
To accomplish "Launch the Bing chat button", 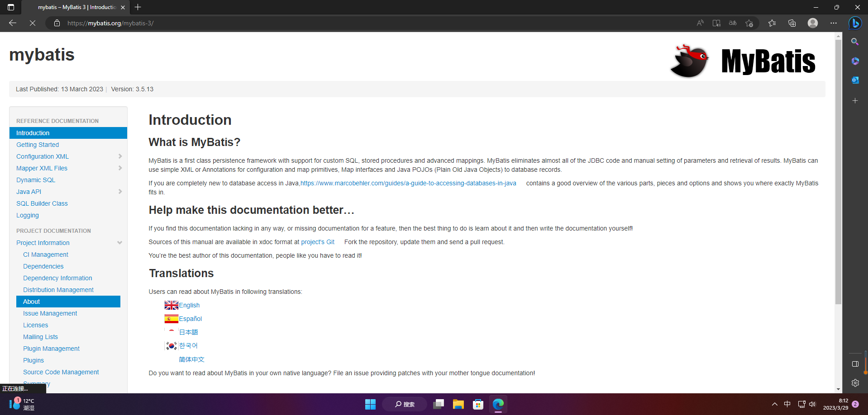I will 855,23.
